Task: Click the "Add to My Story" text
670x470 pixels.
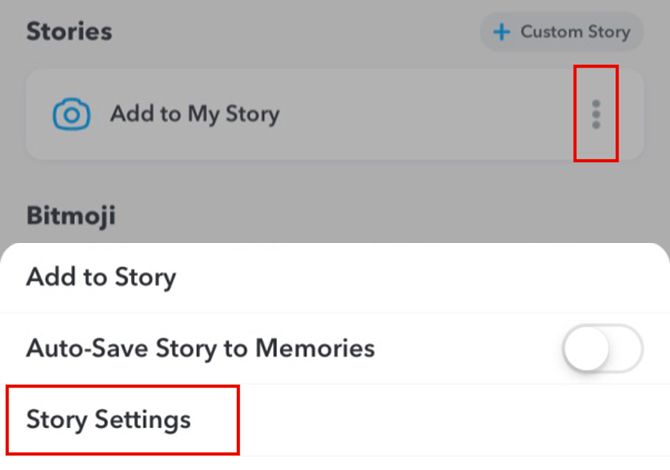Action: click(x=195, y=114)
